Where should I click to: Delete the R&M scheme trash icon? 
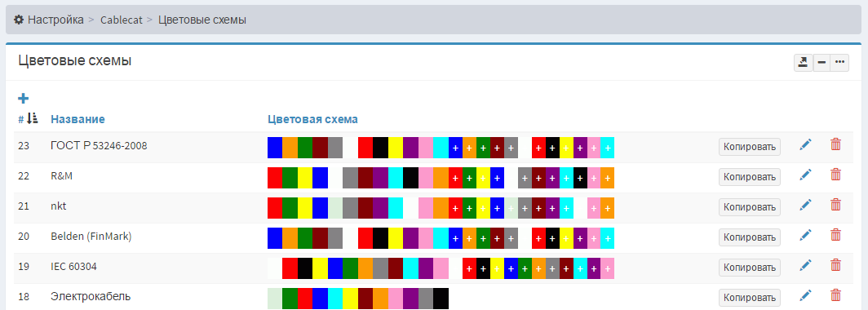(836, 175)
